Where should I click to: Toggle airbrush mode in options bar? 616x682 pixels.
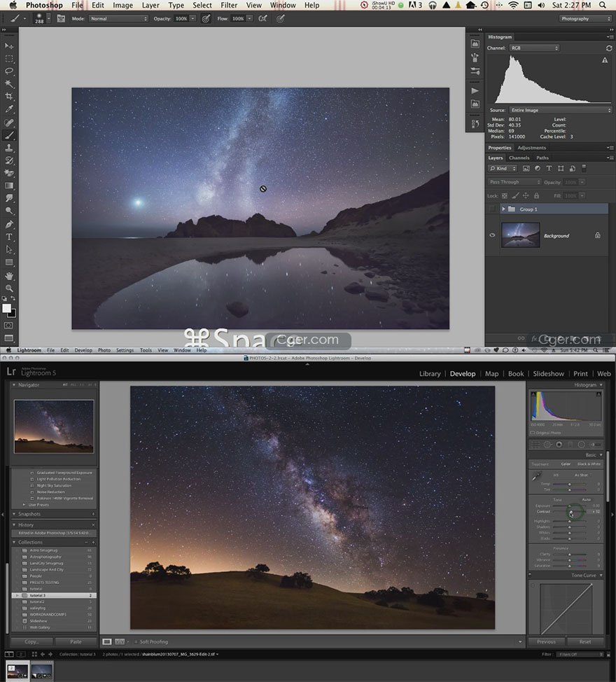263,19
